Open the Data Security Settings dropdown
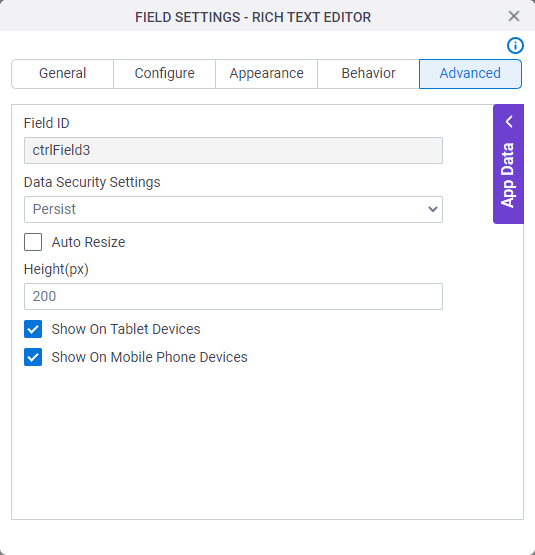The height and width of the screenshot is (555, 535). [x=233, y=210]
